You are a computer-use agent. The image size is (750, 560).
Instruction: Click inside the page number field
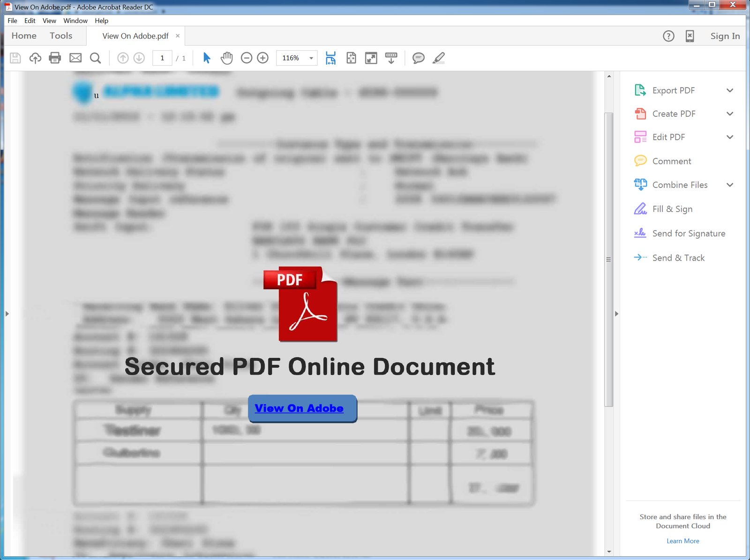(x=162, y=58)
